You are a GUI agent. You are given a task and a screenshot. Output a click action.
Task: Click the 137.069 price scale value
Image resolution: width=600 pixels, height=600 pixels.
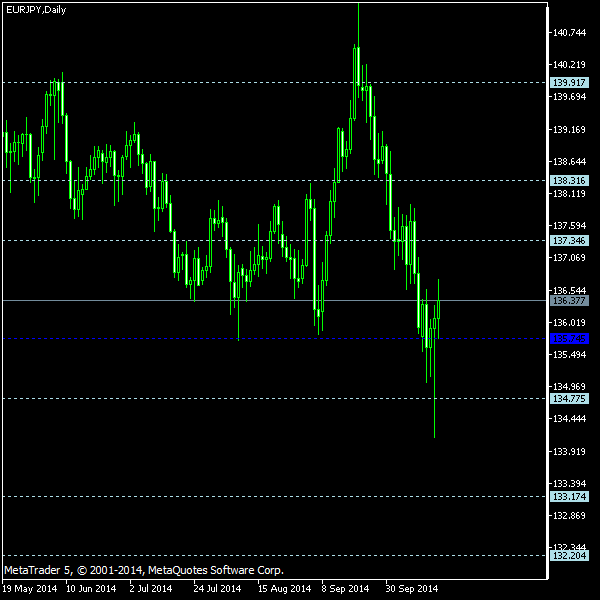[x=569, y=258]
